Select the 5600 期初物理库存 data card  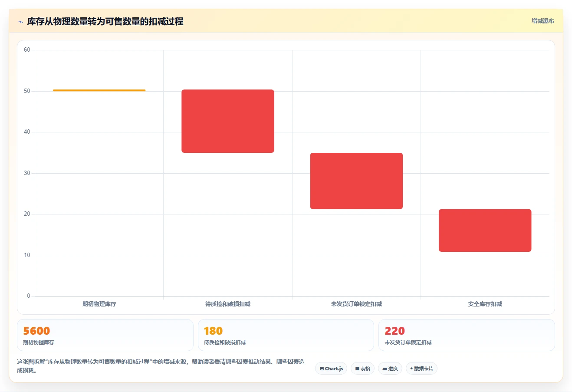click(105, 335)
